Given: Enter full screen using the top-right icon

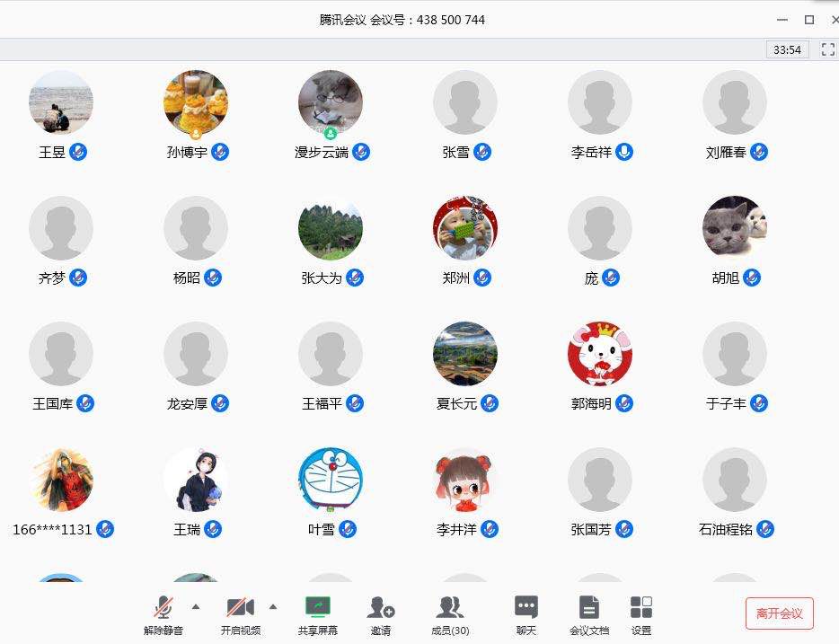Looking at the screenshot, I should pyautogui.click(x=828, y=49).
